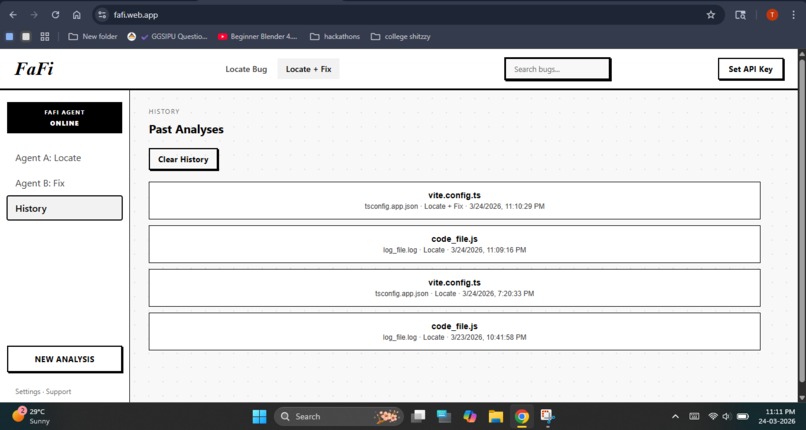Screen dimensions: 806x430
Task: Open the weather widget showing 29°C Sunny
Action: click(x=31, y=416)
